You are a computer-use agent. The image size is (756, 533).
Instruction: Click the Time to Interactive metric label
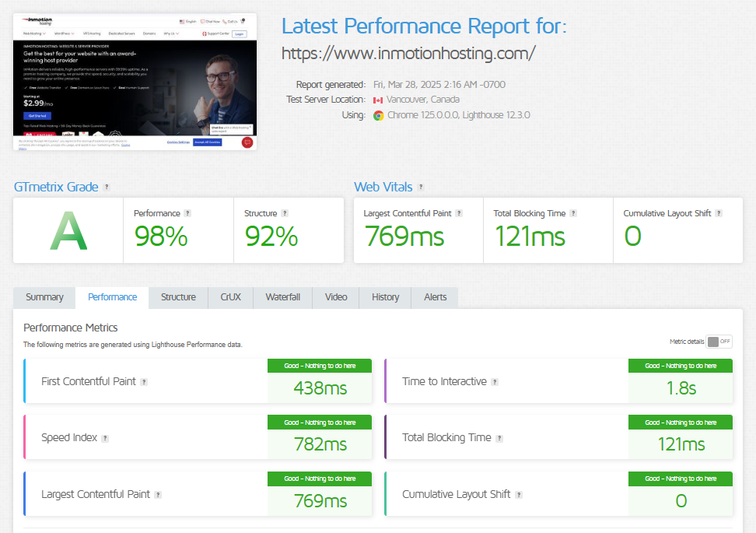coord(445,381)
